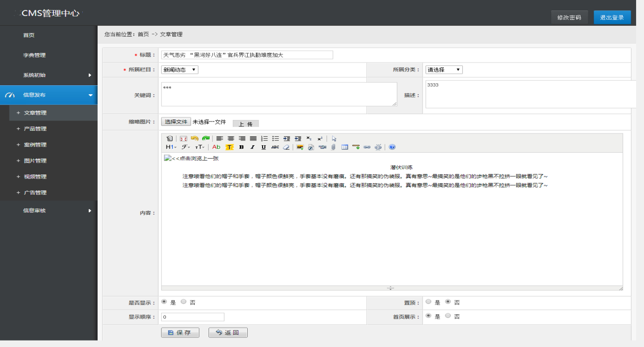Collapse the 信息发布 sidebar menu
This screenshot has height=347, width=644.
point(49,95)
